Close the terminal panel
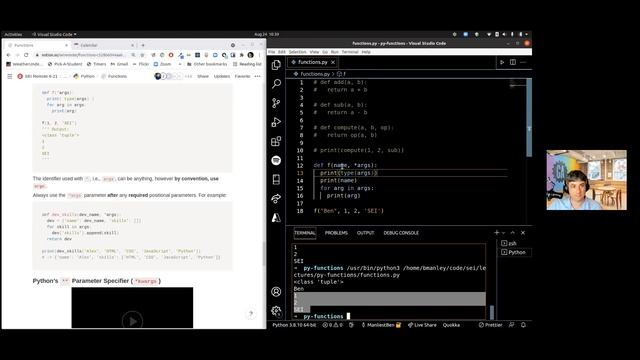640x360 pixels. coord(523,233)
